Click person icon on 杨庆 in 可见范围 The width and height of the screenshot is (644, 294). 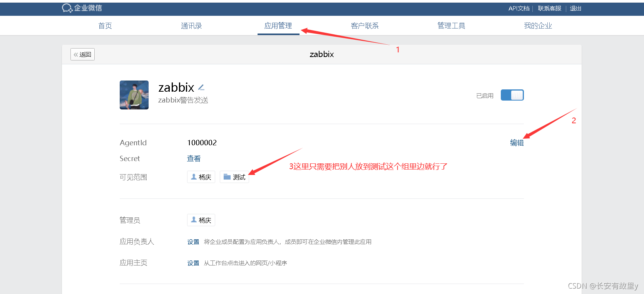(194, 177)
